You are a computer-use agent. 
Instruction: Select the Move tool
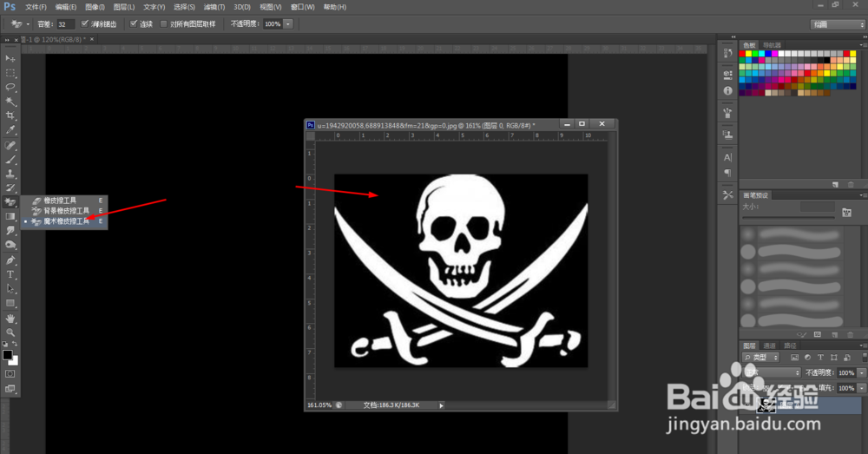pyautogui.click(x=10, y=58)
